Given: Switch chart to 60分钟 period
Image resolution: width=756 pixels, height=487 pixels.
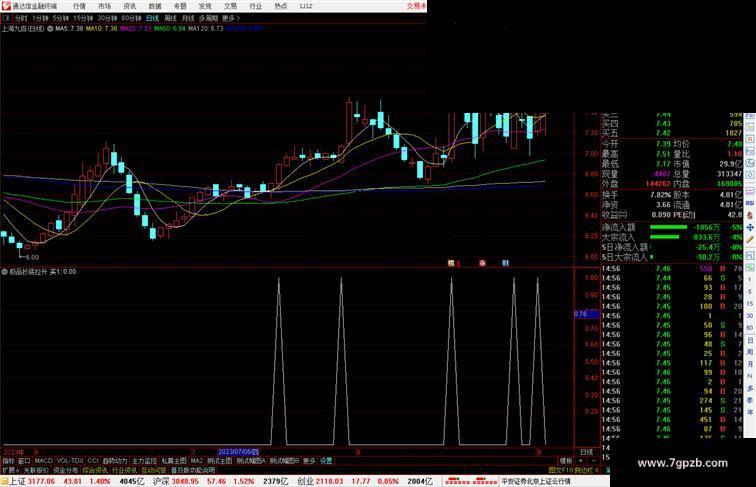Looking at the screenshot, I should click(x=131, y=18).
